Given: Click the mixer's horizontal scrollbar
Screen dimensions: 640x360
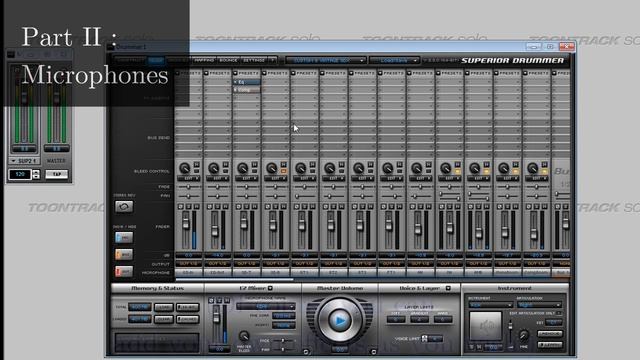Looking at the screenshot, I should [234, 280].
